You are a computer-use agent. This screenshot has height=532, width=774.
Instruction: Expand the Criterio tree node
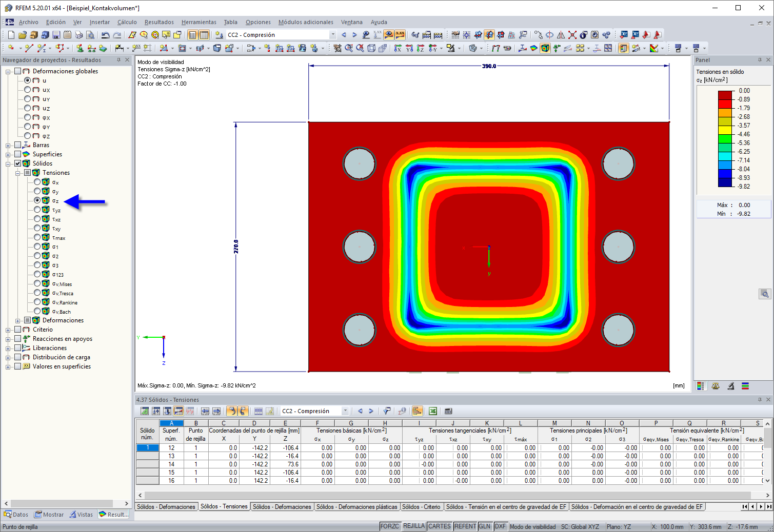click(x=8, y=330)
